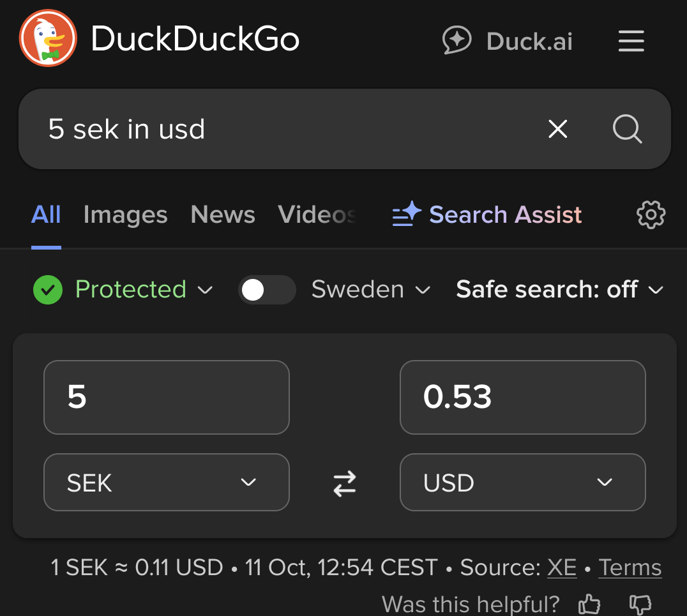687x616 pixels.
Task: Clear the search query with X
Action: click(557, 130)
